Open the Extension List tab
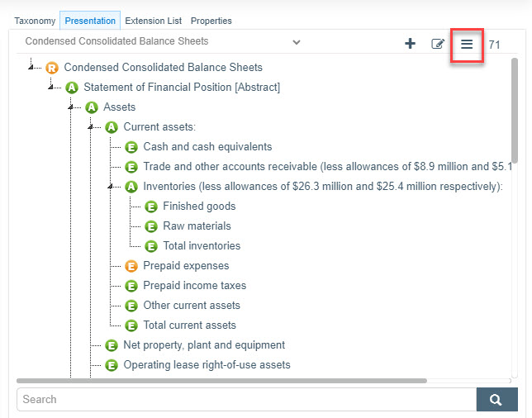 153,21
